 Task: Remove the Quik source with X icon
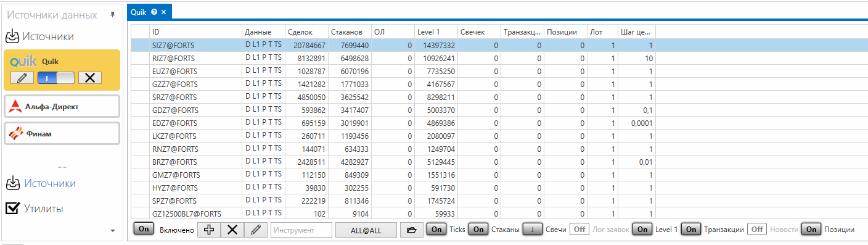point(90,78)
